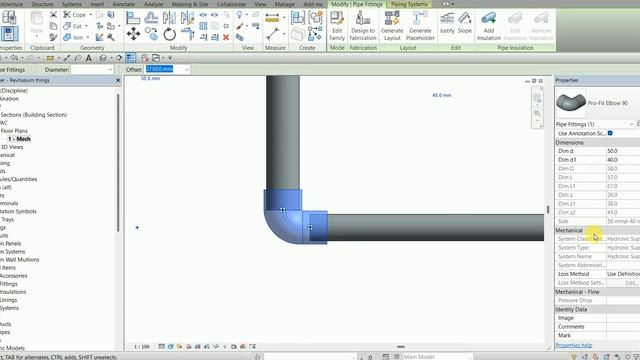This screenshot has height=360, width=640.
Task: Click the Array tool icon
Action: click(x=203, y=26)
